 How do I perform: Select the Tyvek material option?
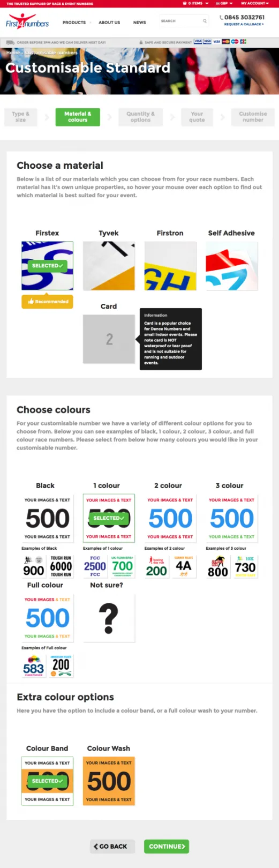point(109,266)
